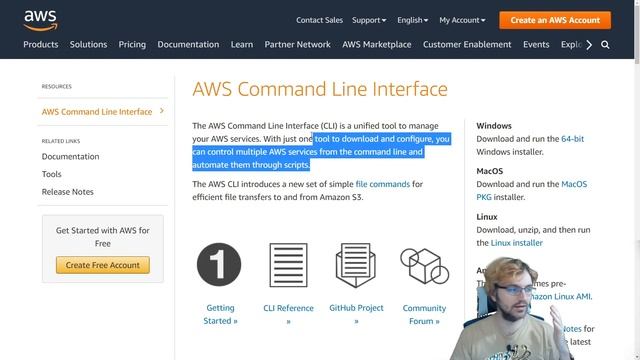
Task: Expand the Support dropdown
Action: (369, 20)
